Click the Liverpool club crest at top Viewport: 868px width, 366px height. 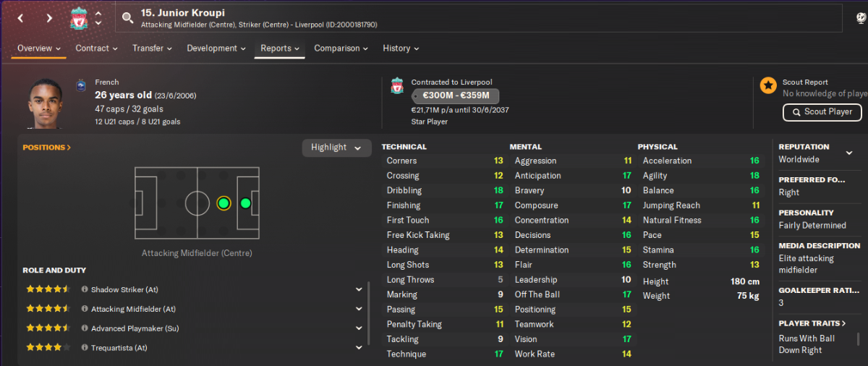79,19
